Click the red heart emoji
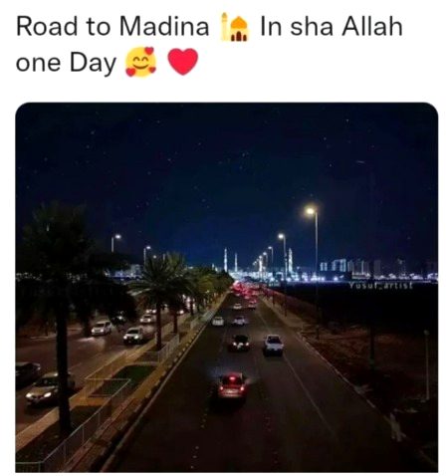448x476 pixels. (x=183, y=62)
